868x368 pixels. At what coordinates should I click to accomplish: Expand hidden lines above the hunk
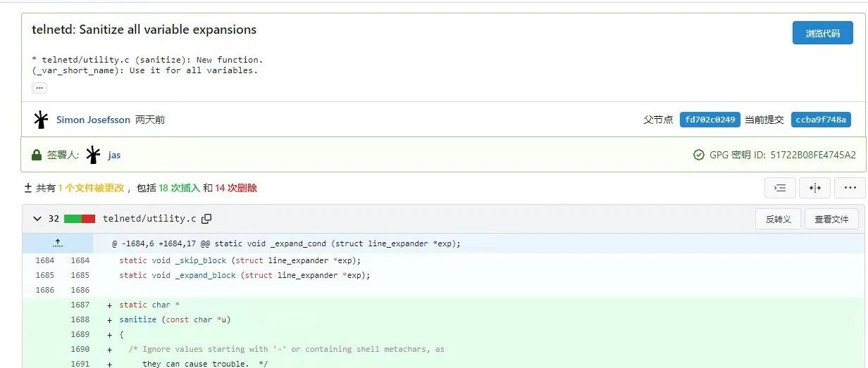58,243
